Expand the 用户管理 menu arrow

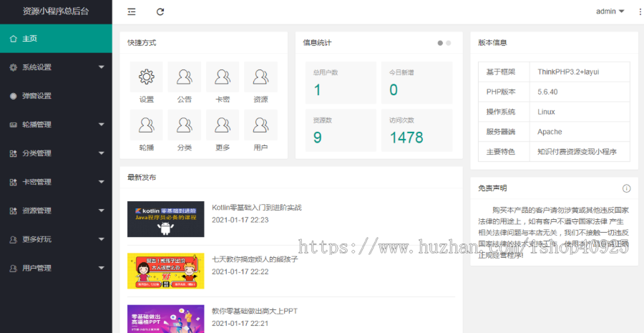pos(102,268)
